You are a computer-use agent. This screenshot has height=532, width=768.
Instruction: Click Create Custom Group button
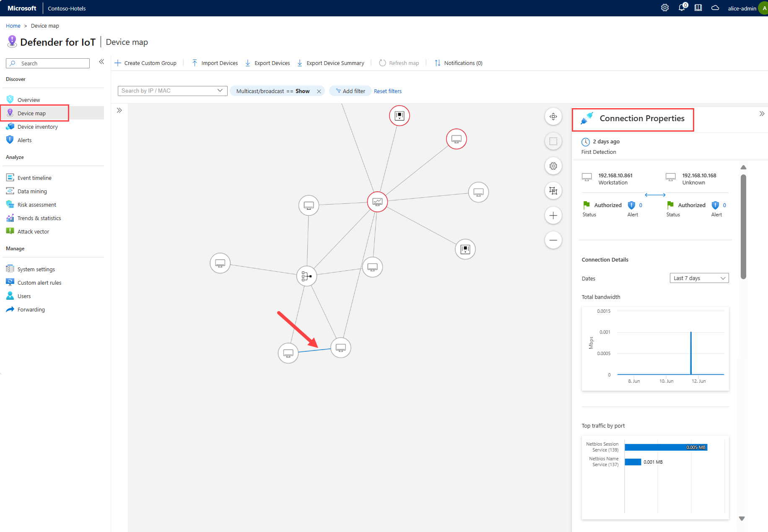coord(145,63)
